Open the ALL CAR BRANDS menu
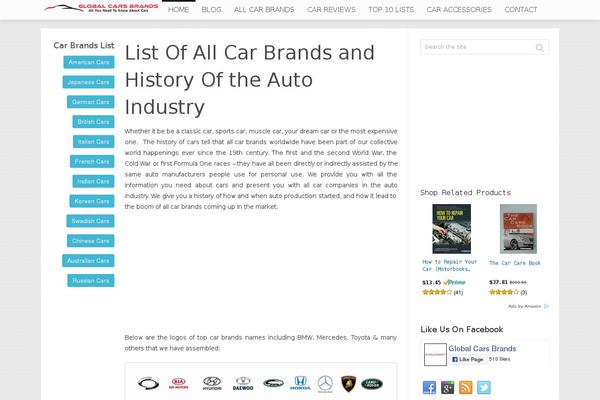Viewport: 600px width, 400px height. tap(264, 10)
